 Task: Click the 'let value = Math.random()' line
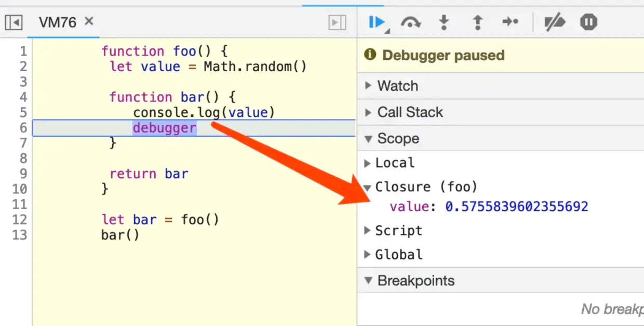(208, 67)
